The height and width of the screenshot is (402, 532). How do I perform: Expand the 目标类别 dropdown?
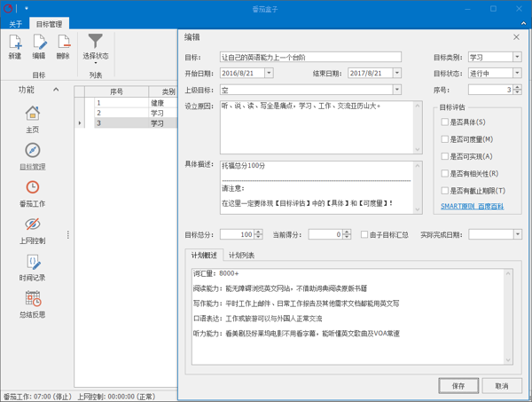point(514,58)
